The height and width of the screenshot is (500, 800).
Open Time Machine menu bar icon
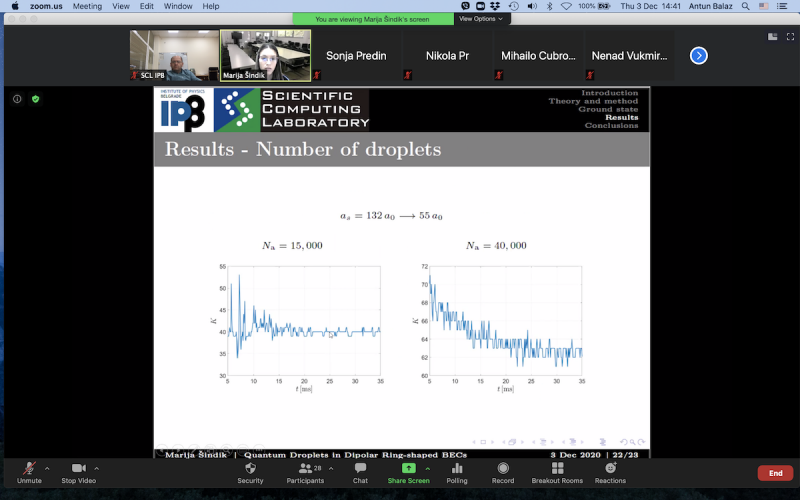(x=514, y=6)
